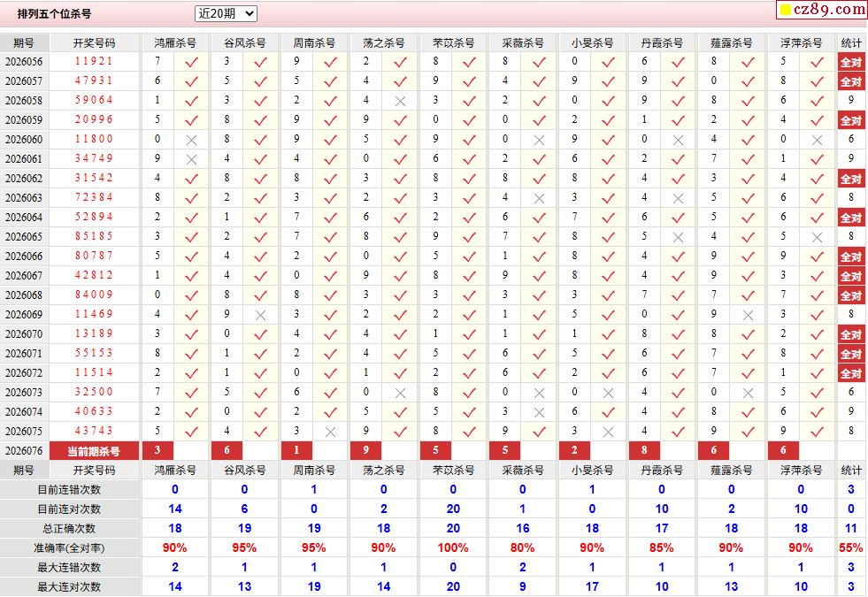The width and height of the screenshot is (868, 597).
Task: Click the top 开奖号码 column header
Action: tap(94, 42)
